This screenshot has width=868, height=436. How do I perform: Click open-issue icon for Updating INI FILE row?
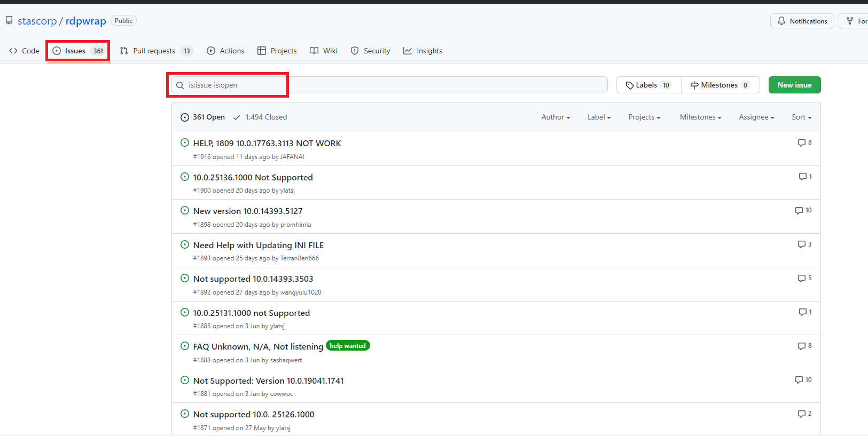[185, 244]
